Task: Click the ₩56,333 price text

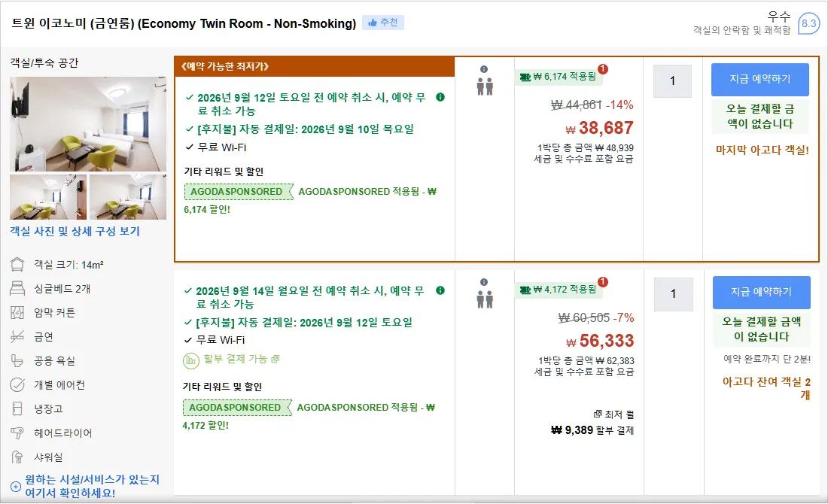Action: (x=600, y=341)
